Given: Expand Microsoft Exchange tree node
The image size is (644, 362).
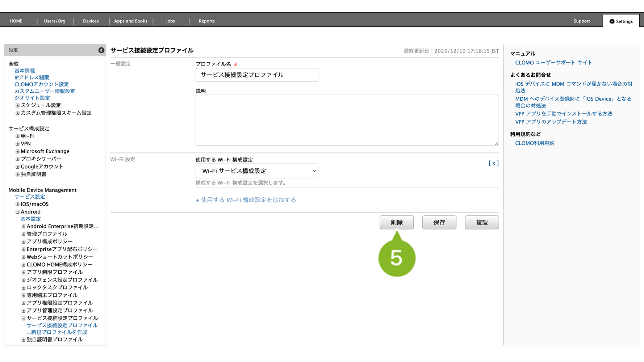Looking at the screenshot, I should tap(17, 151).
